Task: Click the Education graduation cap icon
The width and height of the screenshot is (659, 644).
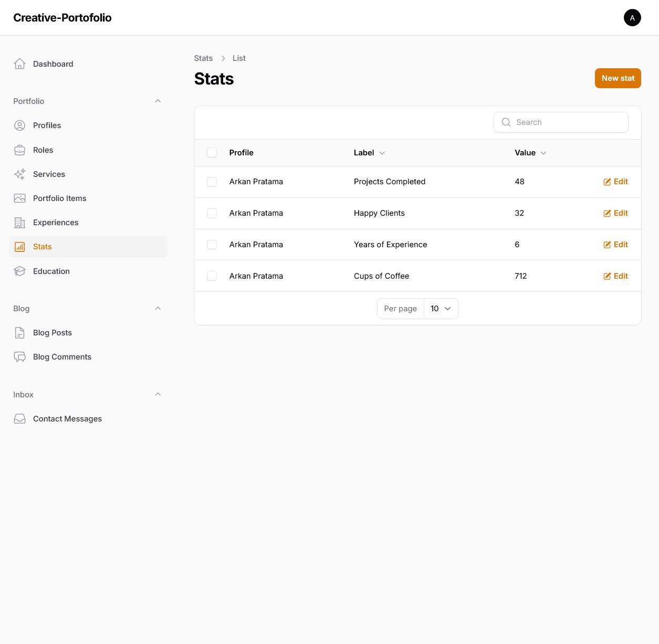Action: [19, 271]
